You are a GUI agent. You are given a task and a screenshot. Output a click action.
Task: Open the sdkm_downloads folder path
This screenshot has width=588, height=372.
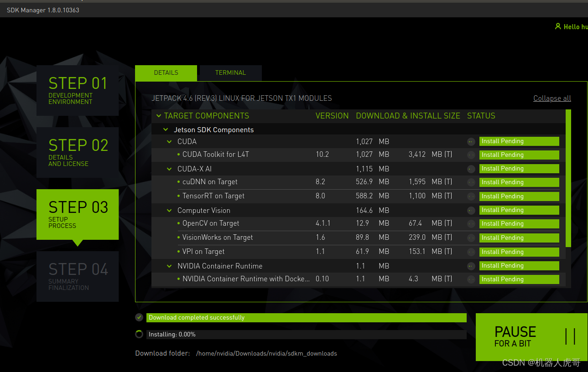click(x=267, y=353)
